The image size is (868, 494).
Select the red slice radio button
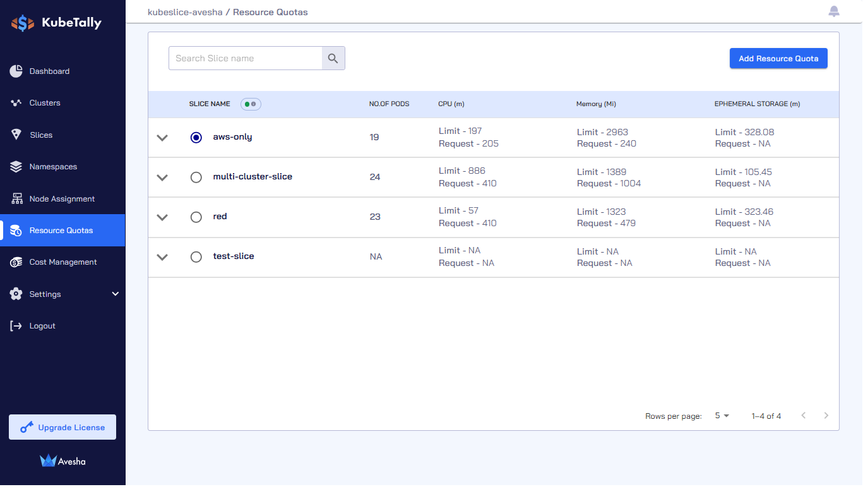(x=196, y=217)
